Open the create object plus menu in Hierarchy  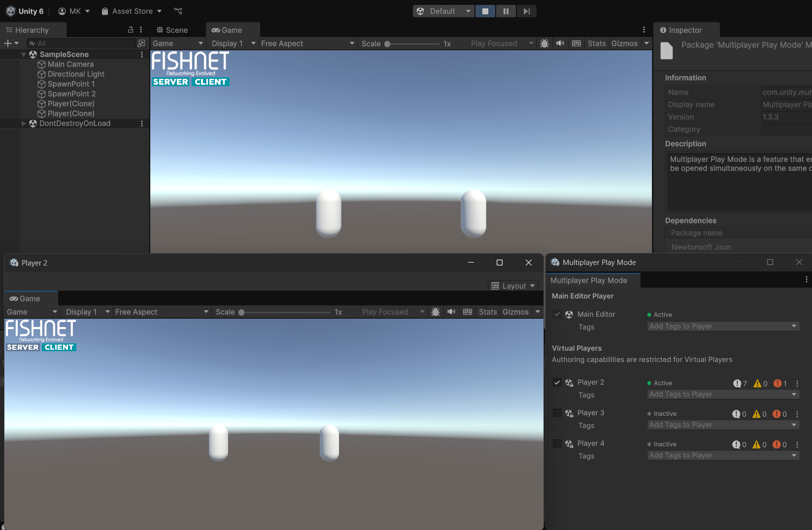coord(11,43)
